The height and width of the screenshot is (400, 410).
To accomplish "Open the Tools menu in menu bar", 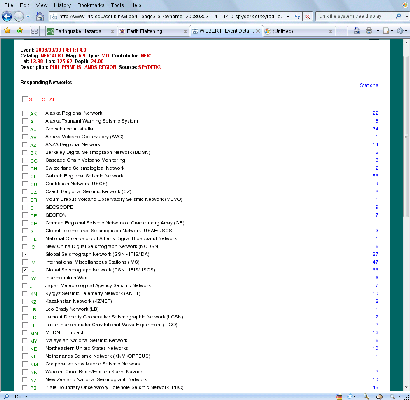I will [x=117, y=5].
